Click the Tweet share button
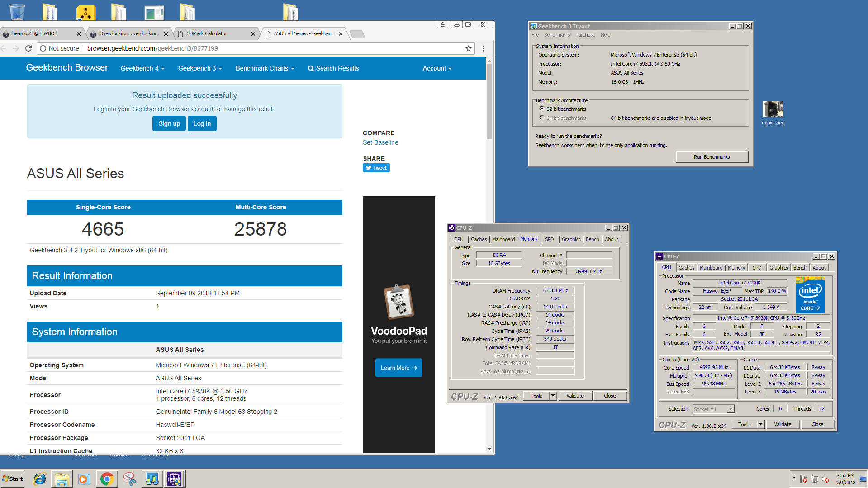Viewport: 868px width, 488px height. coord(376,168)
